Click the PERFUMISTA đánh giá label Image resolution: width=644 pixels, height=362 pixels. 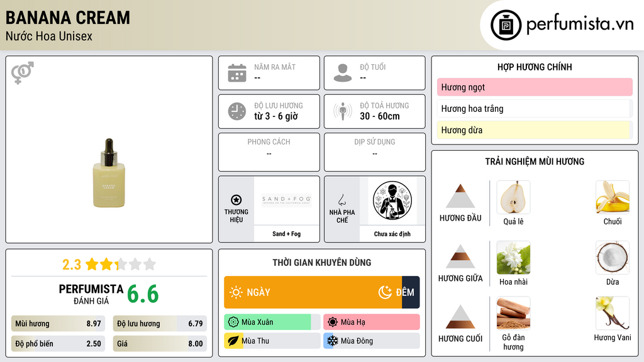tap(91, 294)
